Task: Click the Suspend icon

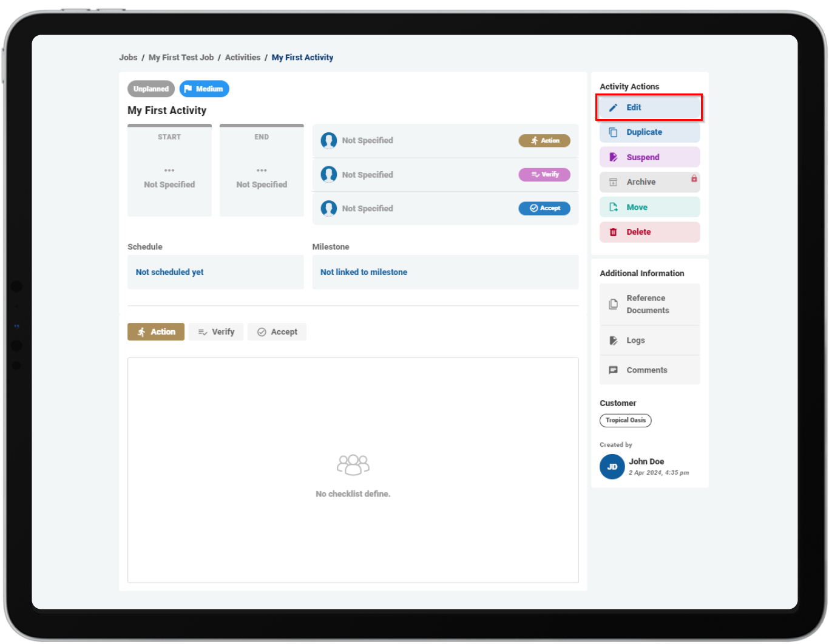Action: 613,157
